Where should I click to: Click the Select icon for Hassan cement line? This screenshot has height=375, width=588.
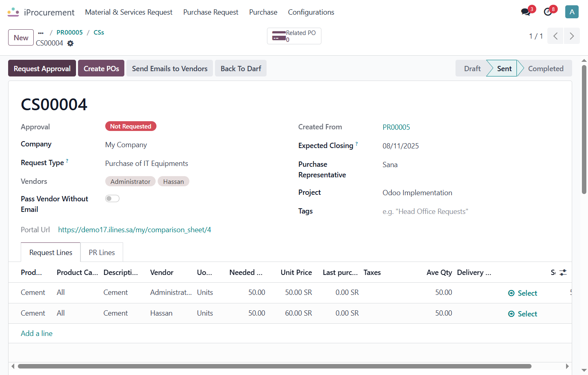(x=511, y=314)
